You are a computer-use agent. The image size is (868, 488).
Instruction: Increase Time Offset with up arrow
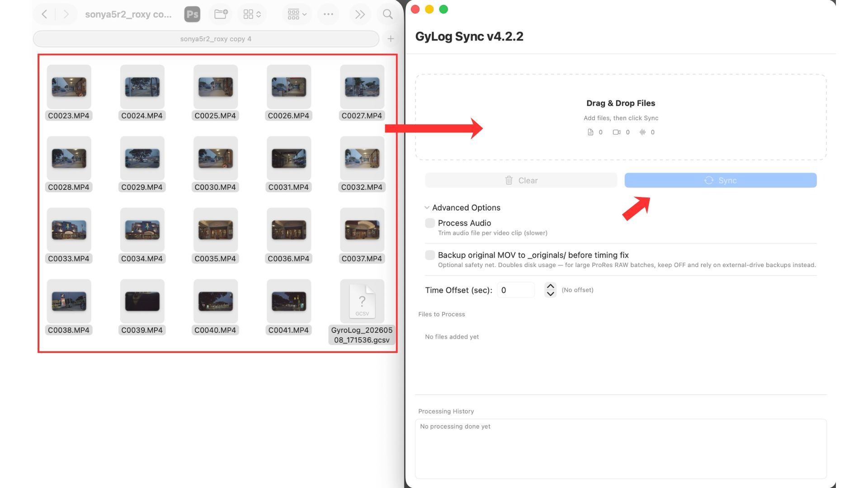point(550,286)
